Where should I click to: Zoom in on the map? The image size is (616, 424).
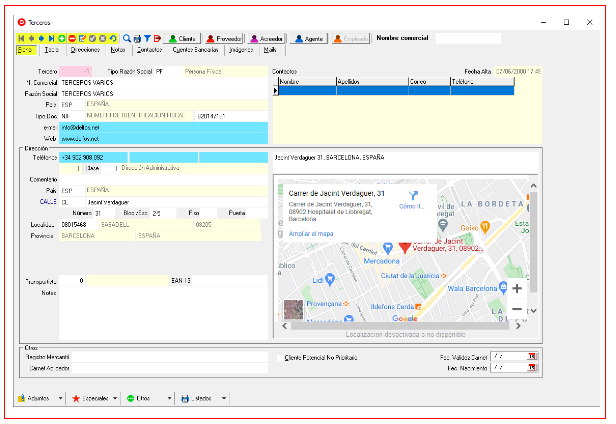click(x=516, y=288)
